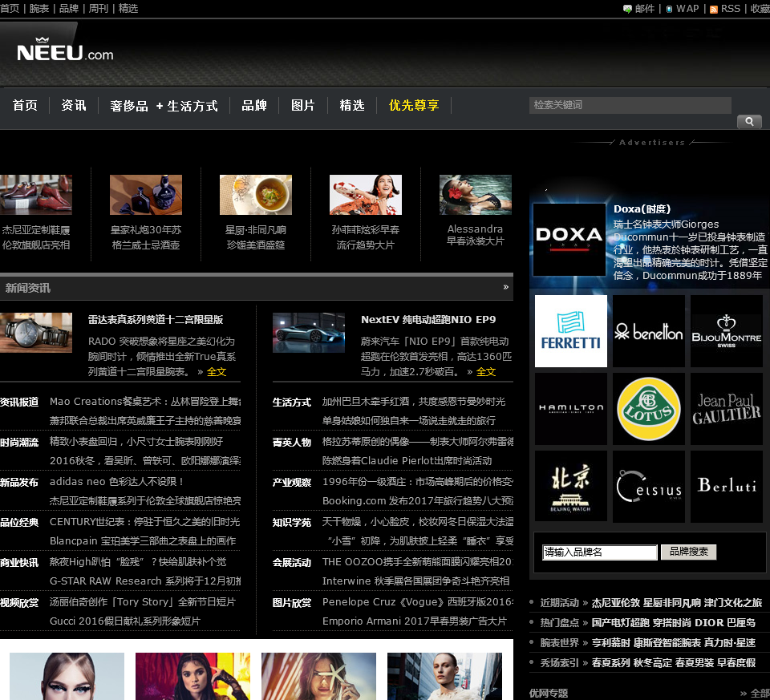Click the 周刊 top bar link
The image size is (770, 700).
click(x=98, y=8)
